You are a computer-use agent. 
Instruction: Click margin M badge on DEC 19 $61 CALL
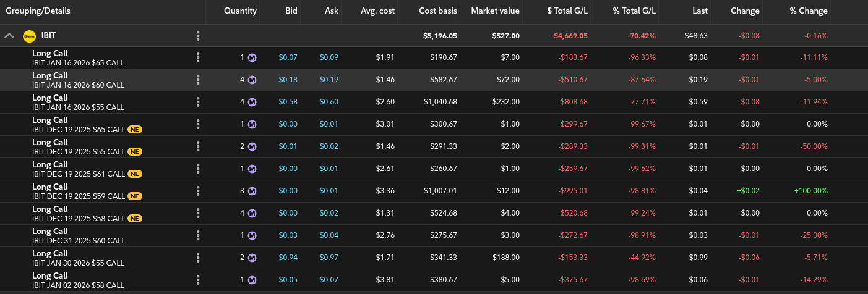(x=252, y=169)
